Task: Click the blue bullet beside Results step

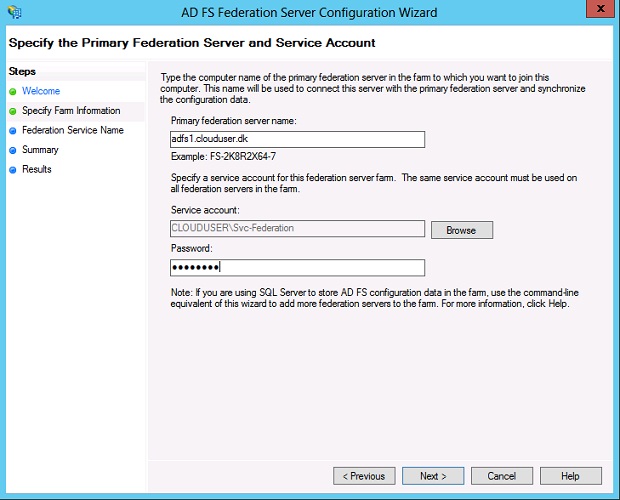Action: tap(13, 170)
